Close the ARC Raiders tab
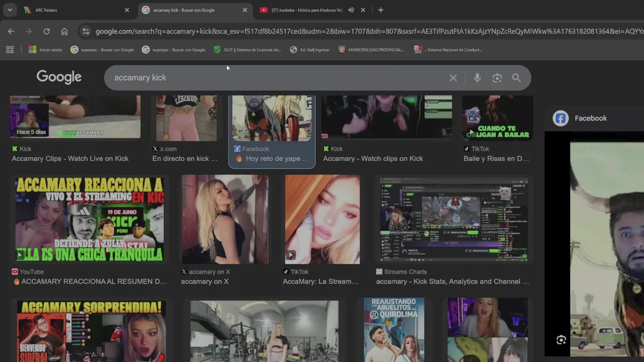The width and height of the screenshot is (644, 362). 127,10
